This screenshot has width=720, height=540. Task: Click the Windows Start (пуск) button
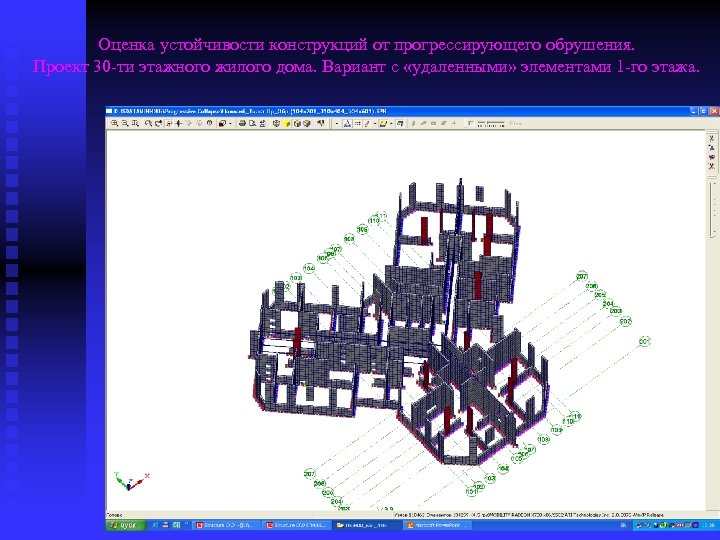(126, 525)
